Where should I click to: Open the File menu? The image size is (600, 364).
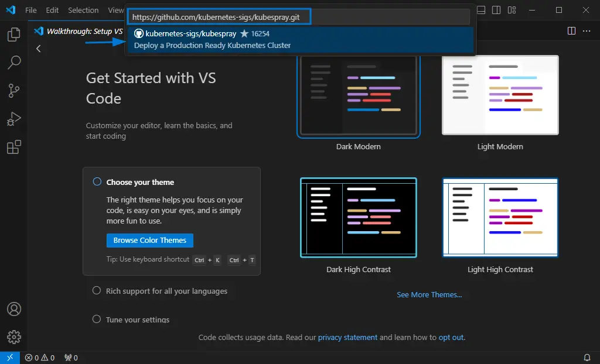(30, 10)
